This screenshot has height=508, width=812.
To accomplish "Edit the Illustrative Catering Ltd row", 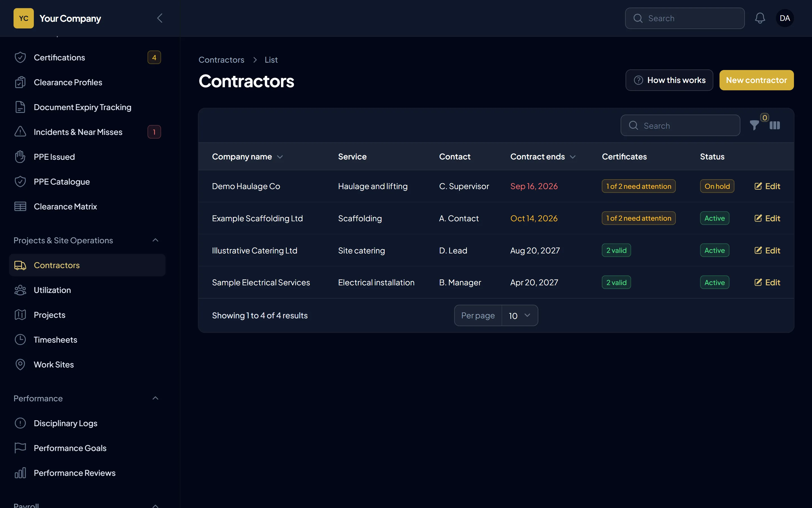I will (767, 251).
